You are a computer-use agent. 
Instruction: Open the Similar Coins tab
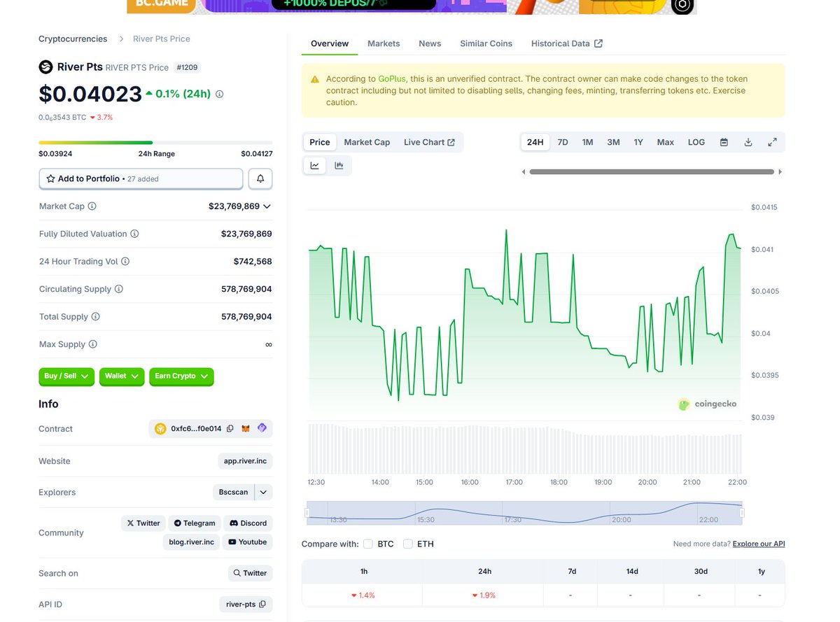click(486, 43)
